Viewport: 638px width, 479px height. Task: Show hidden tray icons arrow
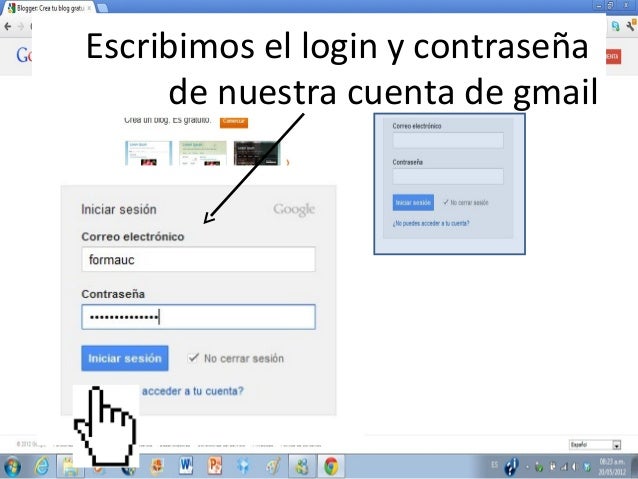click(x=528, y=467)
